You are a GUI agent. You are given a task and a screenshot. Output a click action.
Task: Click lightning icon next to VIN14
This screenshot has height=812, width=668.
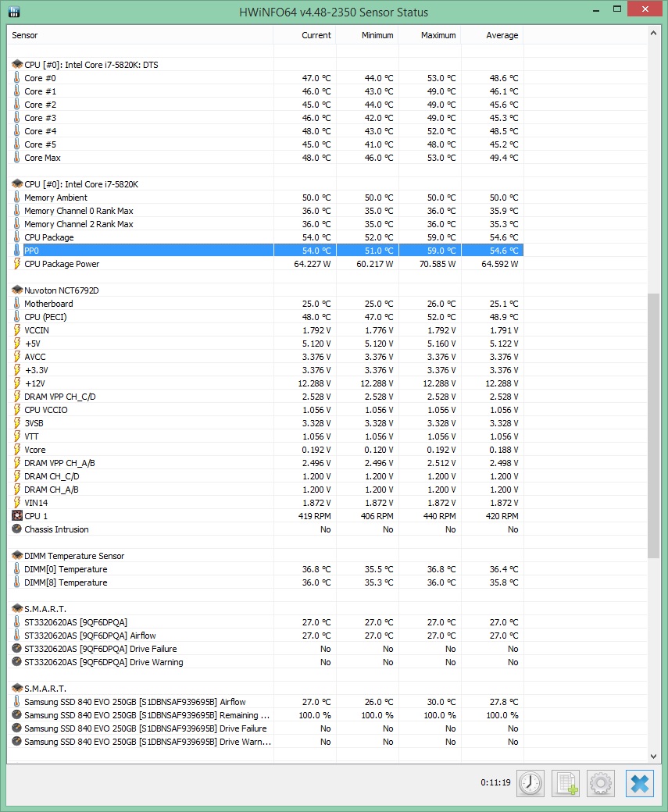(x=16, y=503)
